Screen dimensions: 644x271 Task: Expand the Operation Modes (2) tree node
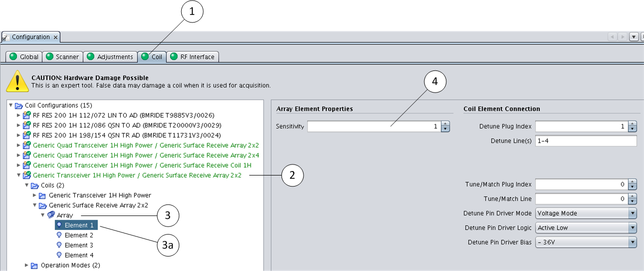[27, 265]
